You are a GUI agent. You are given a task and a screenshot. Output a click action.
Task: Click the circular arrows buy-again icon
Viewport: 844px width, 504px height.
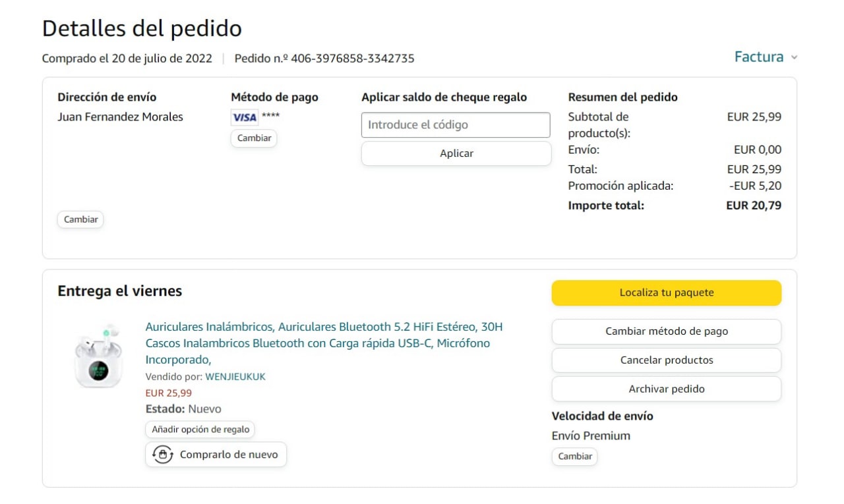pyautogui.click(x=162, y=455)
